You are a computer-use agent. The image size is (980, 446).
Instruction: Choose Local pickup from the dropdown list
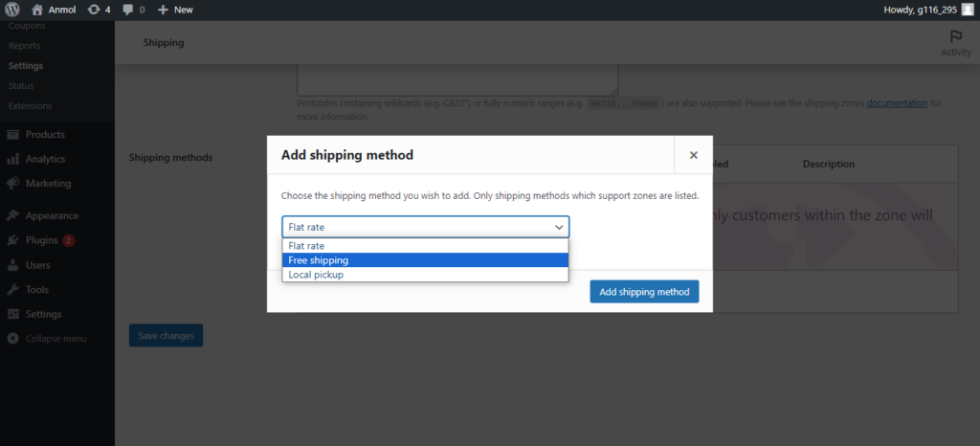[x=425, y=275]
